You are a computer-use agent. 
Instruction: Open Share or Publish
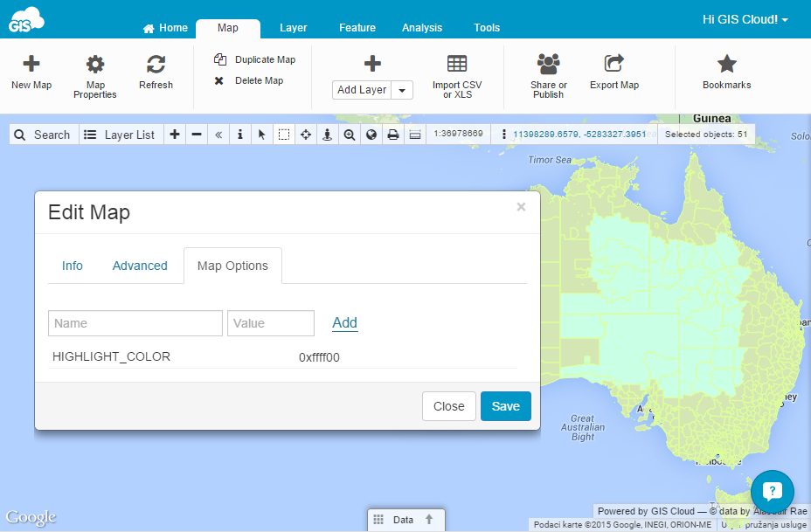(x=548, y=64)
